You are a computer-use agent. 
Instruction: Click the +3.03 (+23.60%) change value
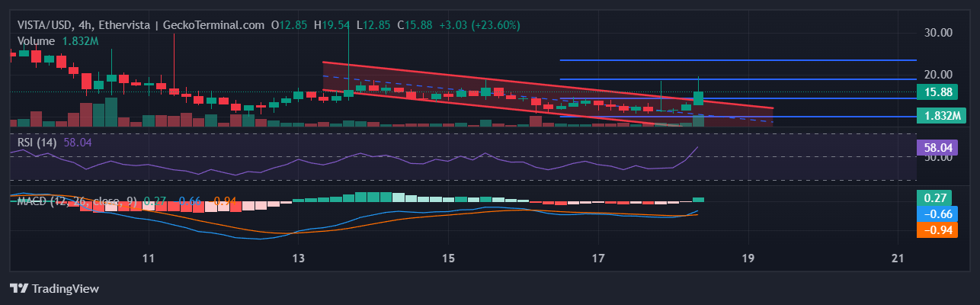(478, 24)
